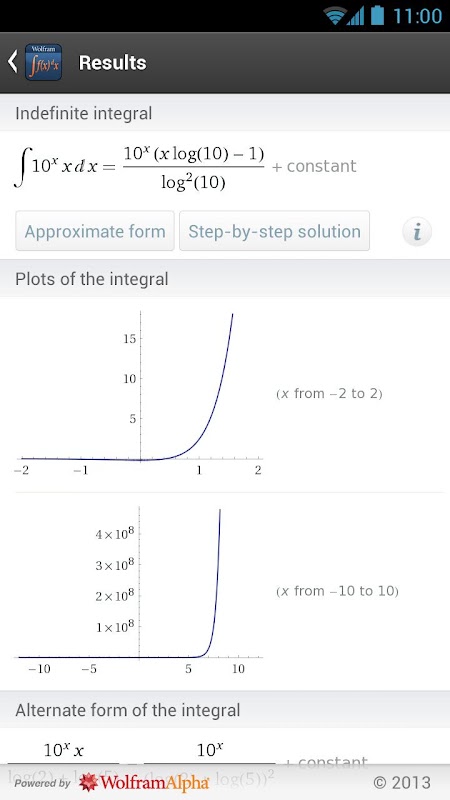
Task: Tap the plot for x from -2 to 2
Action: point(139,393)
